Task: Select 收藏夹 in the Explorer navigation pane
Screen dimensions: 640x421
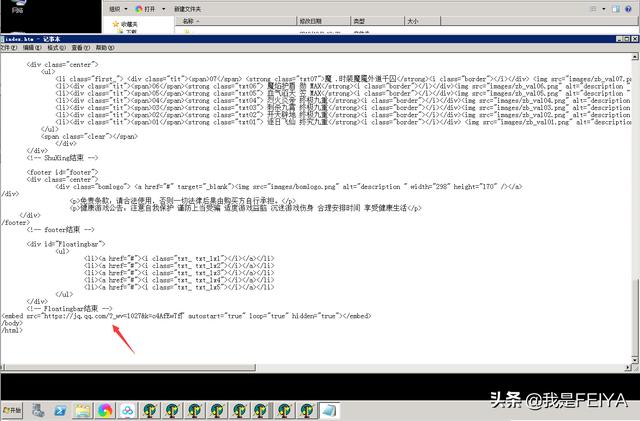Action: coord(126,24)
